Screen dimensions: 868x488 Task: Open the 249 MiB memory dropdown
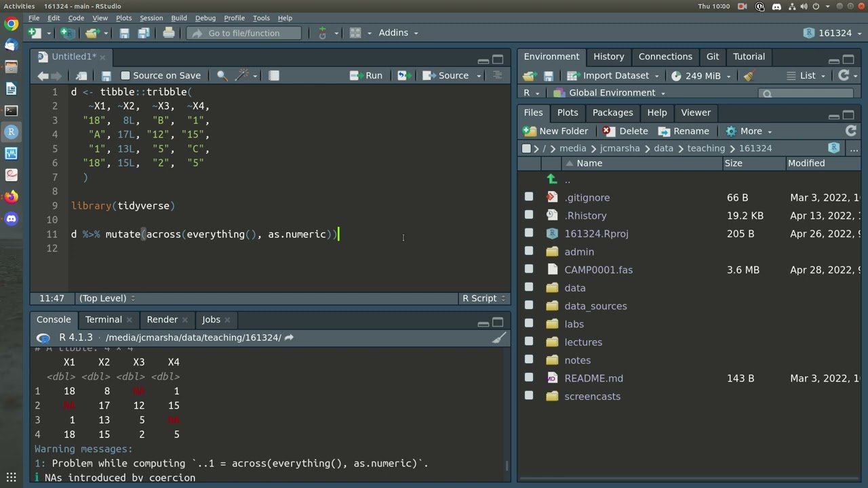(x=701, y=75)
